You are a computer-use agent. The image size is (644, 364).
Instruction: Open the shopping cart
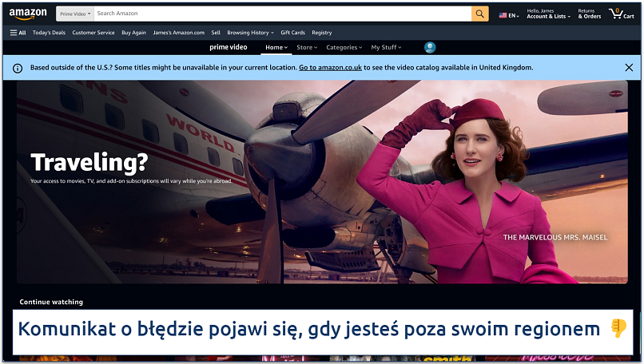point(621,14)
